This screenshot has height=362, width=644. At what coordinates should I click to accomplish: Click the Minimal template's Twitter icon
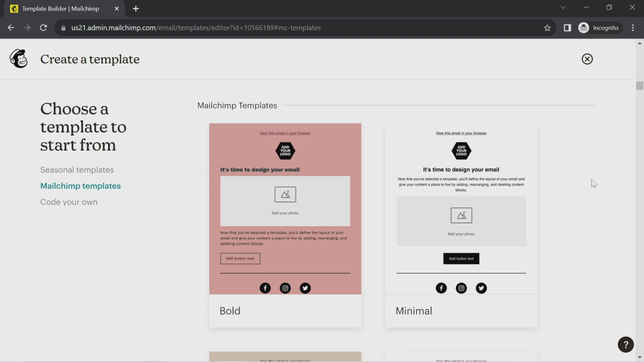(x=481, y=288)
